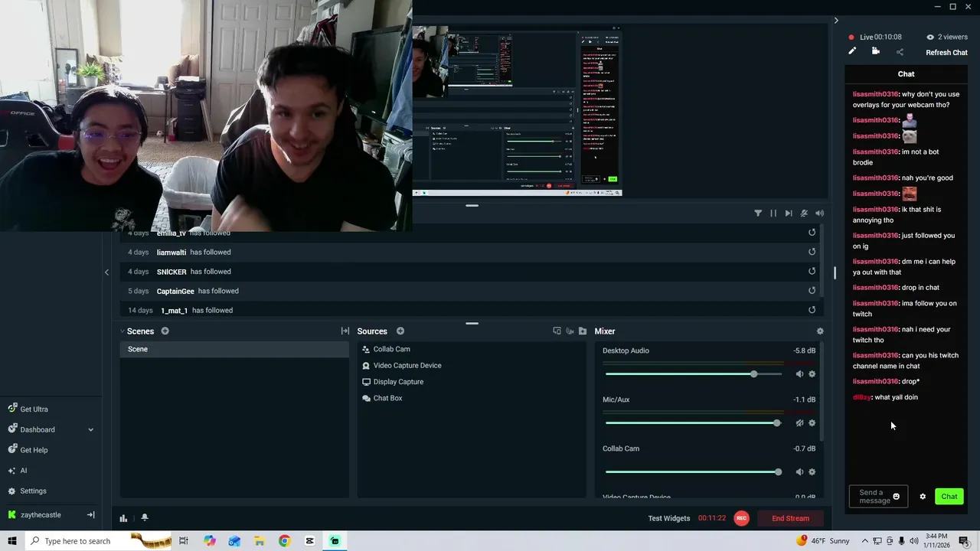The height and width of the screenshot is (551, 980).
Task: Adjust the Desktop Audio volume slider
Action: (x=694, y=374)
